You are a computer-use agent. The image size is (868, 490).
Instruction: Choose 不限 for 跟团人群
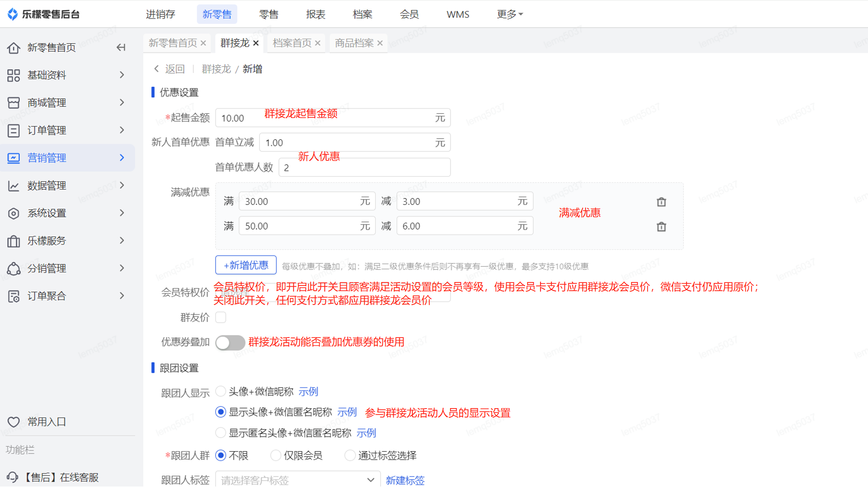tap(220, 455)
